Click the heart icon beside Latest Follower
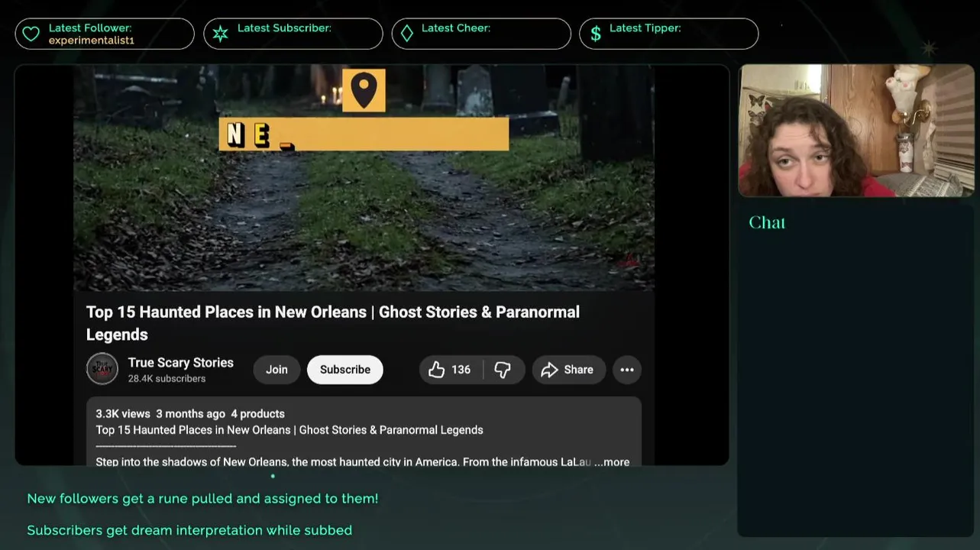Screen dimensions: 980x550 [31, 34]
